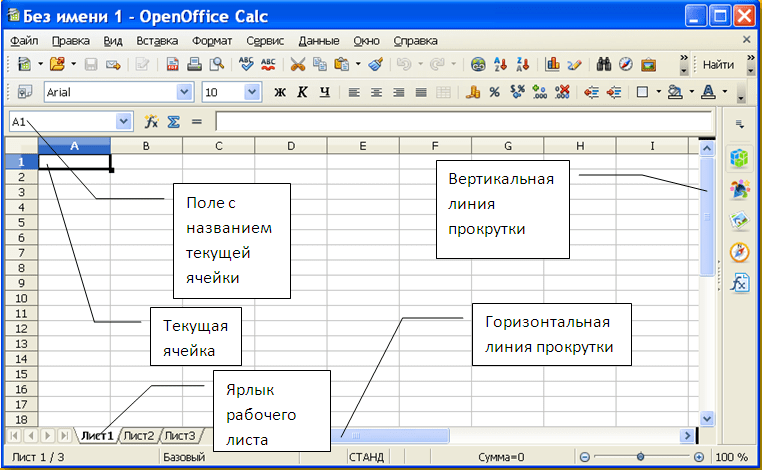Export directly as PDF icon
Image resolution: width=762 pixels, height=470 pixels.
(173, 64)
